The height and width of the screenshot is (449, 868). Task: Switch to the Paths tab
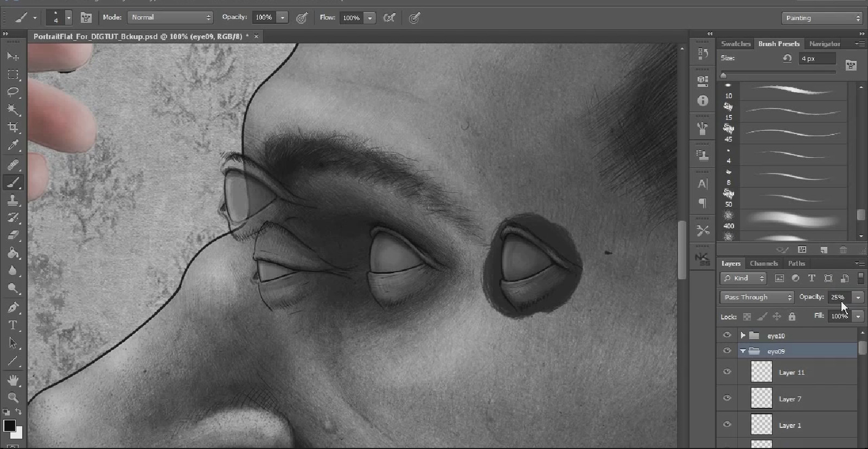[796, 264]
